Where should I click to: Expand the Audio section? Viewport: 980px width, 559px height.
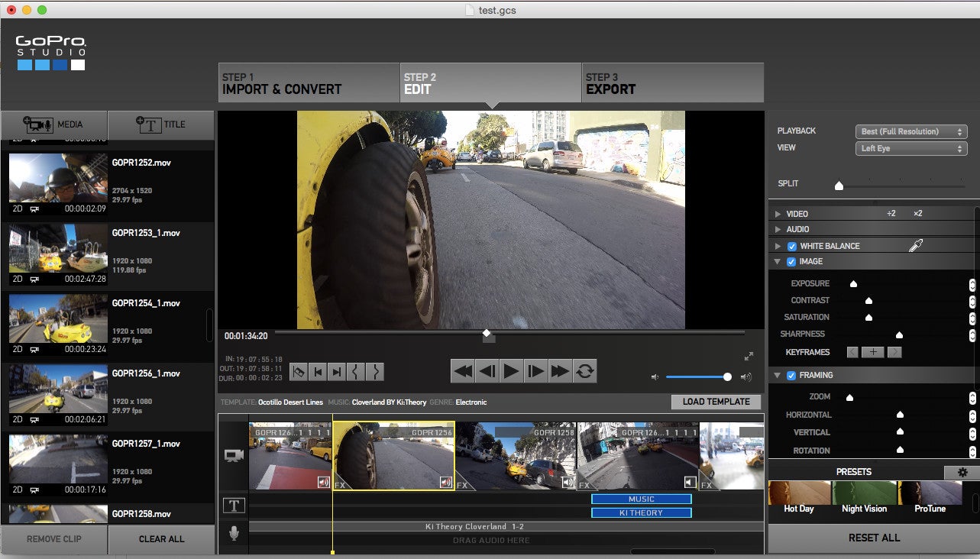(778, 229)
